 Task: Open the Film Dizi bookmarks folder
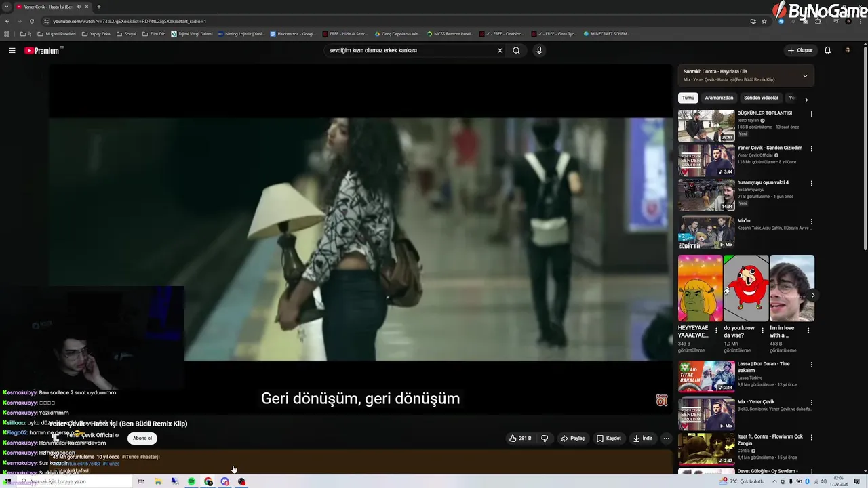tap(154, 33)
